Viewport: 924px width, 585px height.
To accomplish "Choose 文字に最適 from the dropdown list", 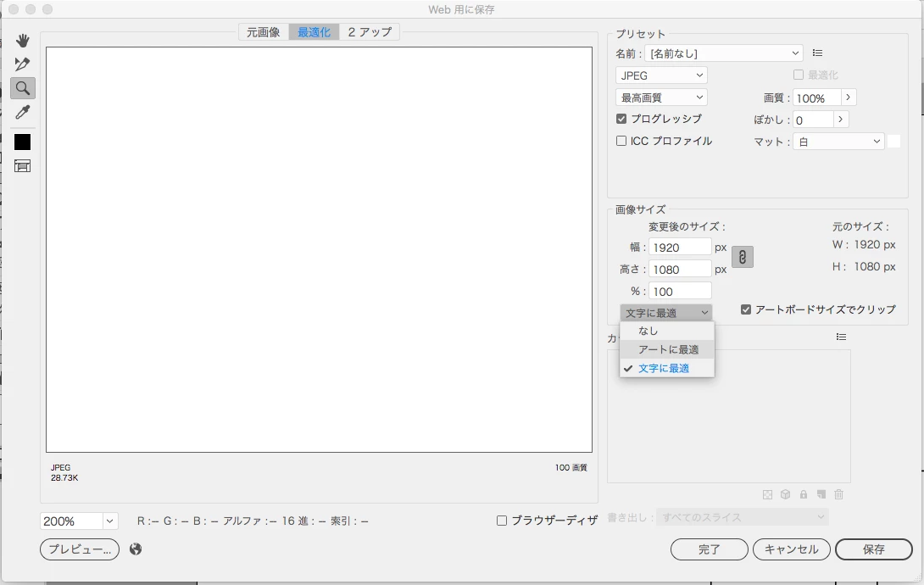I will pyautogui.click(x=667, y=368).
